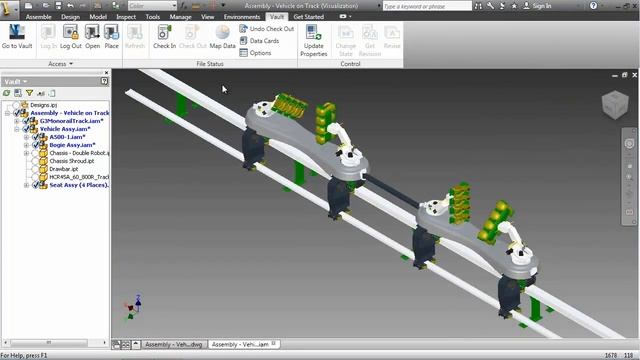Open a file from Vault

[x=92, y=37]
